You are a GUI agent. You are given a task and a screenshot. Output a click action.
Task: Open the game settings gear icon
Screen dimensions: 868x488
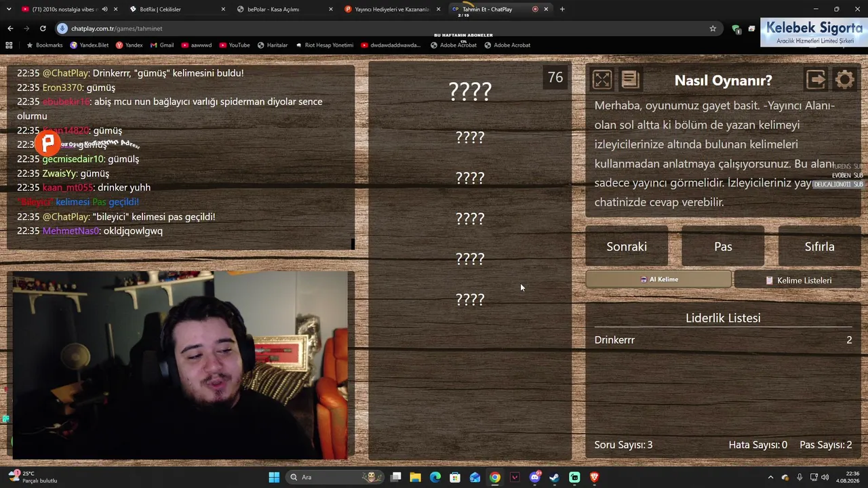point(844,80)
